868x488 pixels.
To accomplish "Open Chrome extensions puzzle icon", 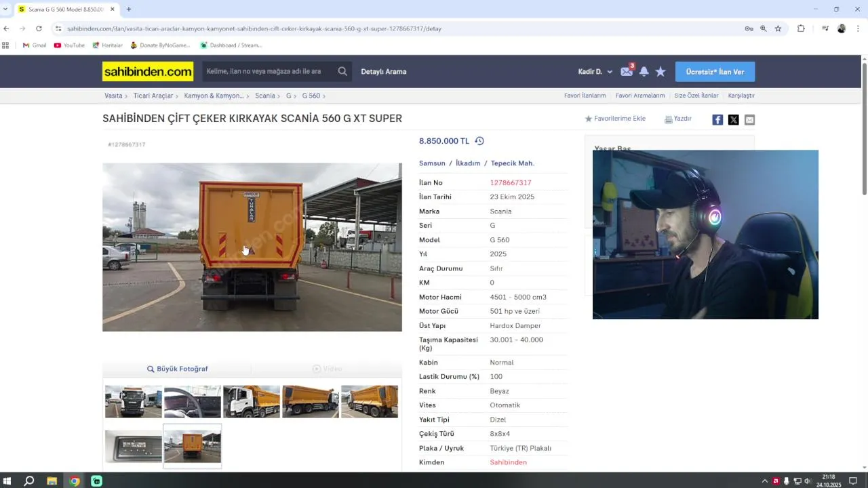I will pos(801,28).
